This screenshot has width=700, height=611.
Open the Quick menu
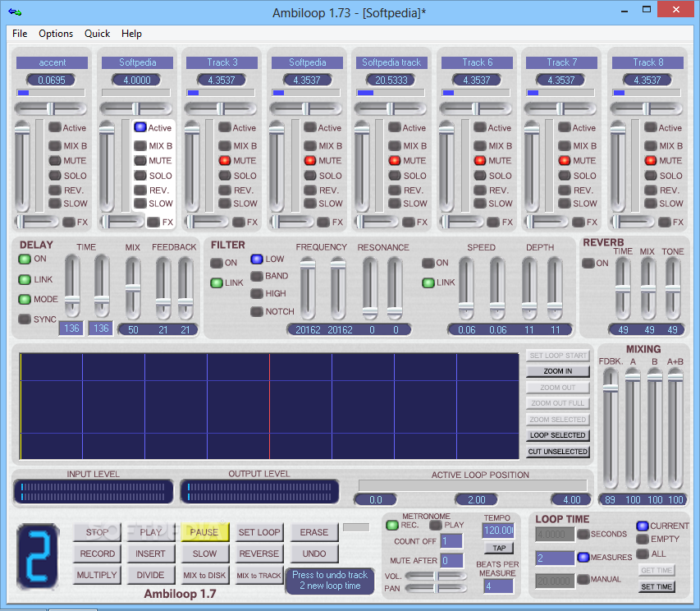coord(97,34)
